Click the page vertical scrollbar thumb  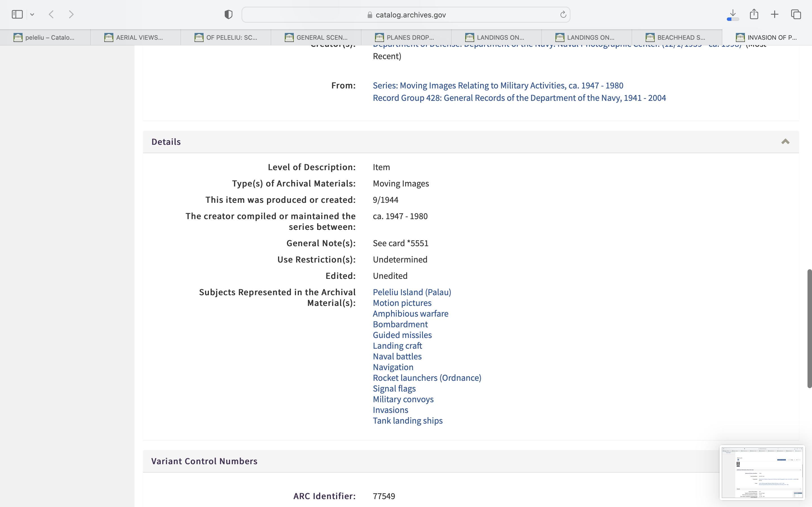(809, 329)
